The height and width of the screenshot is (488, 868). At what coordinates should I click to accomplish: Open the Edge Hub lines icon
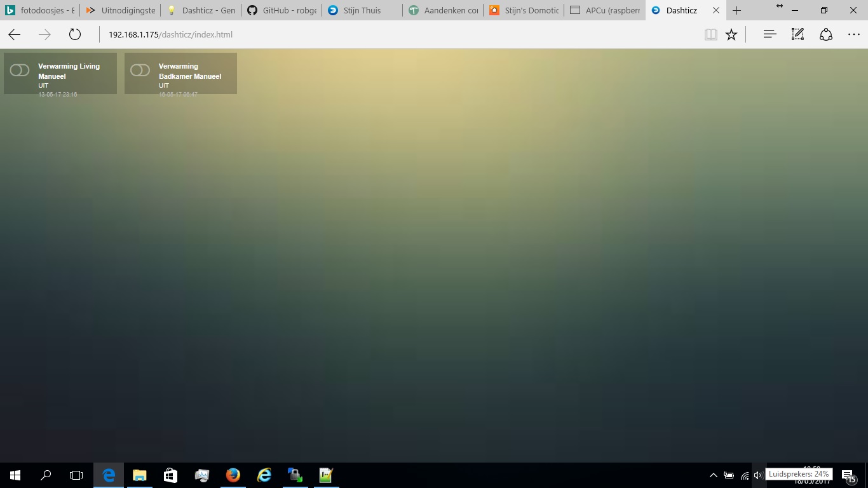coord(770,35)
